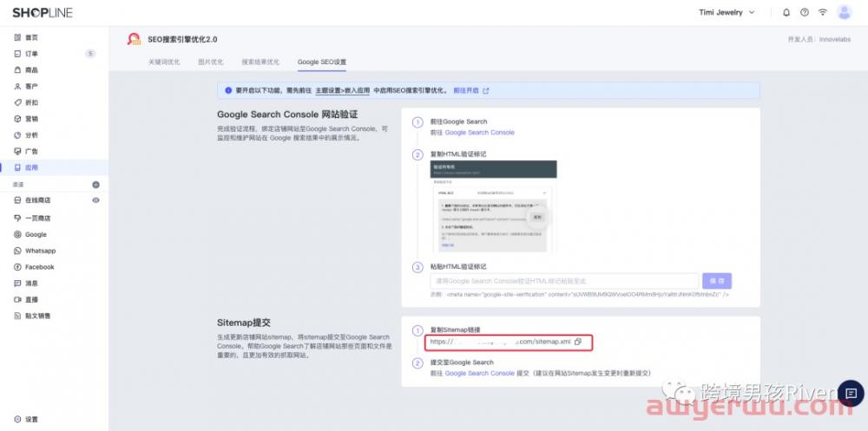Switch to the 图片优化 tab

pyautogui.click(x=211, y=62)
